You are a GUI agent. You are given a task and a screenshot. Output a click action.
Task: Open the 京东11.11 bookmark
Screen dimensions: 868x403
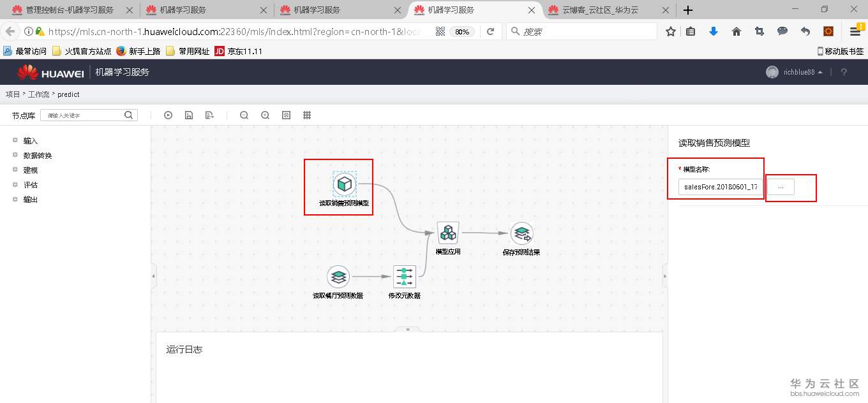239,51
